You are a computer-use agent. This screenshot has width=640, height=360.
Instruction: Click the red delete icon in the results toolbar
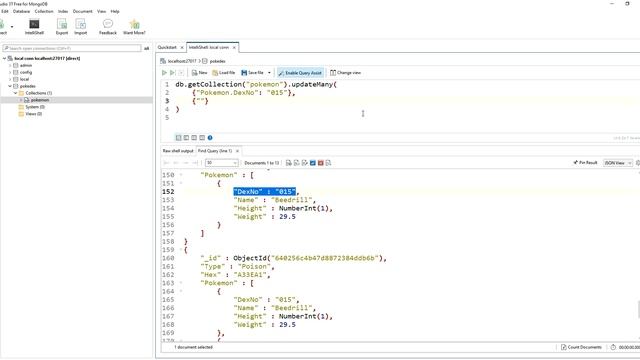[320, 163]
